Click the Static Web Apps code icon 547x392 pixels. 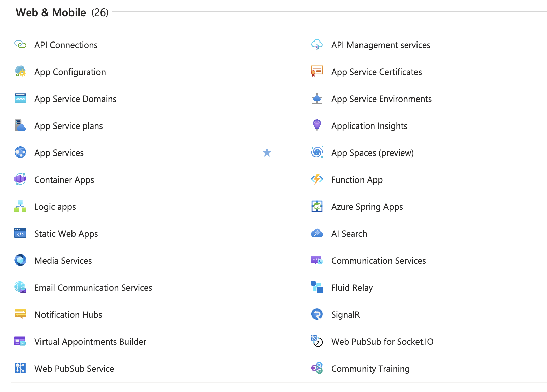point(20,233)
